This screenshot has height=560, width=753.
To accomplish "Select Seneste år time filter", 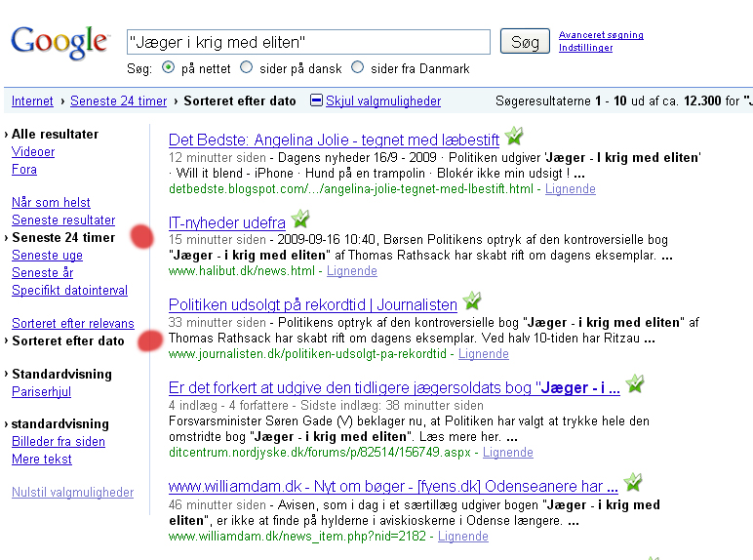I will coord(42,273).
